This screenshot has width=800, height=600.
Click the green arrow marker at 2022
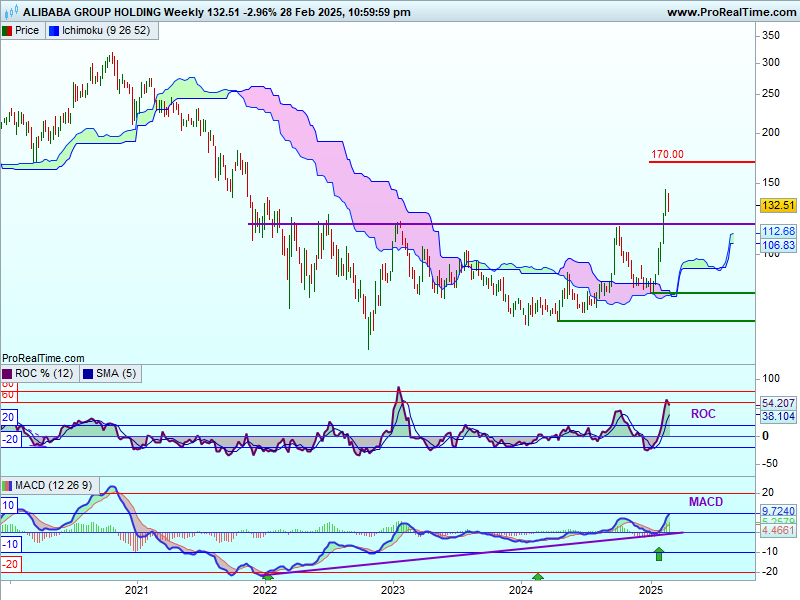(x=267, y=576)
